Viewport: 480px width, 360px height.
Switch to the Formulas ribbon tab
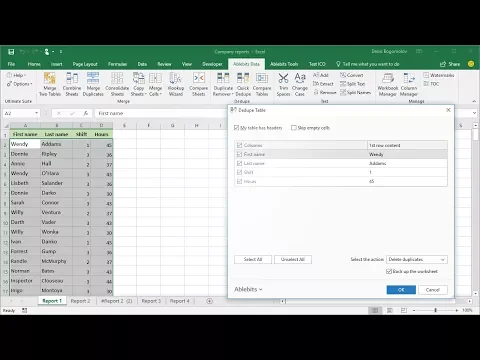(117, 64)
